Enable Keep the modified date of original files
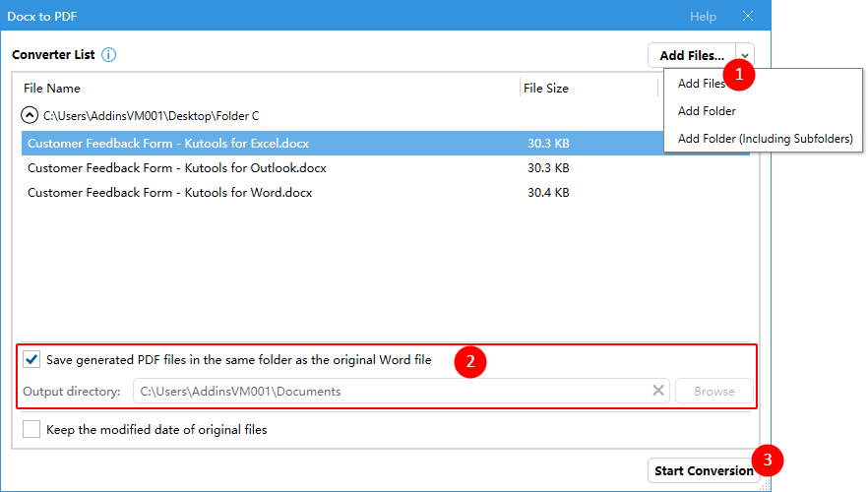Screen dimensions: 868x492 point(31,429)
